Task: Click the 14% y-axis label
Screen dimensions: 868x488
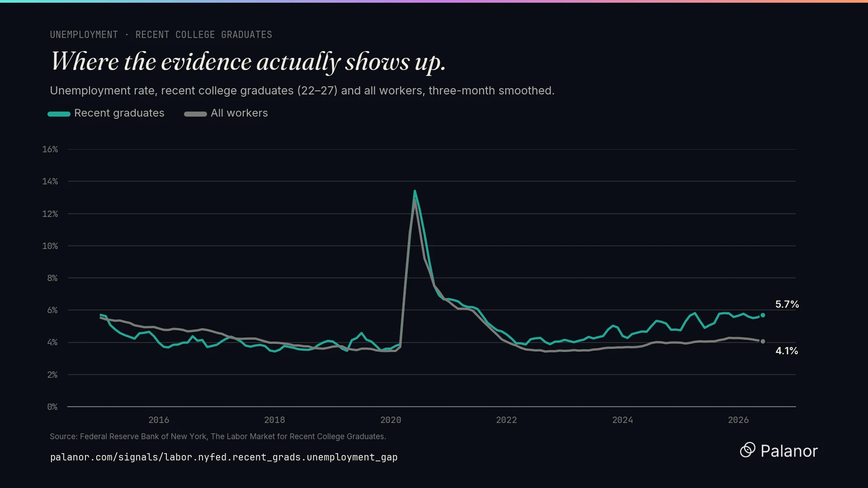Action: click(x=50, y=182)
